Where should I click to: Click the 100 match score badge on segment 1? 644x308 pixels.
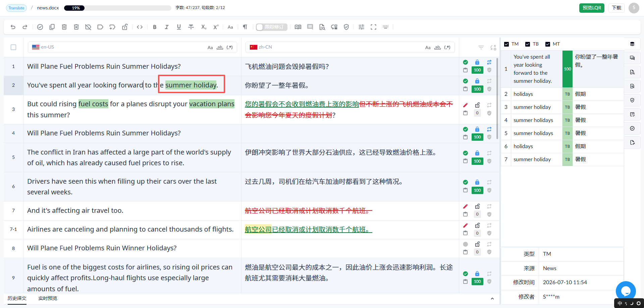tap(477, 70)
